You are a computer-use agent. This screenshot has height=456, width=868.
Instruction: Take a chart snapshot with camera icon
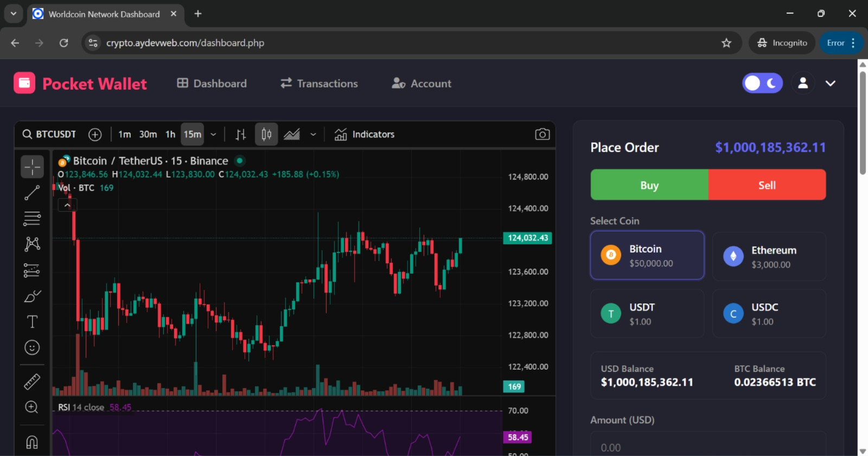click(542, 134)
